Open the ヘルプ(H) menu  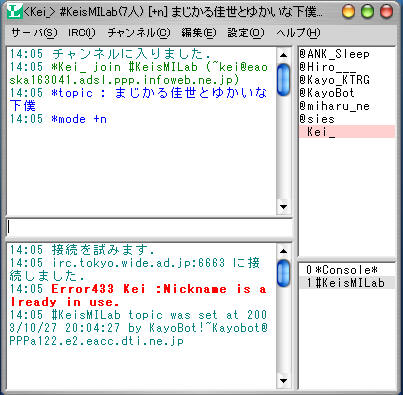tap(298, 33)
